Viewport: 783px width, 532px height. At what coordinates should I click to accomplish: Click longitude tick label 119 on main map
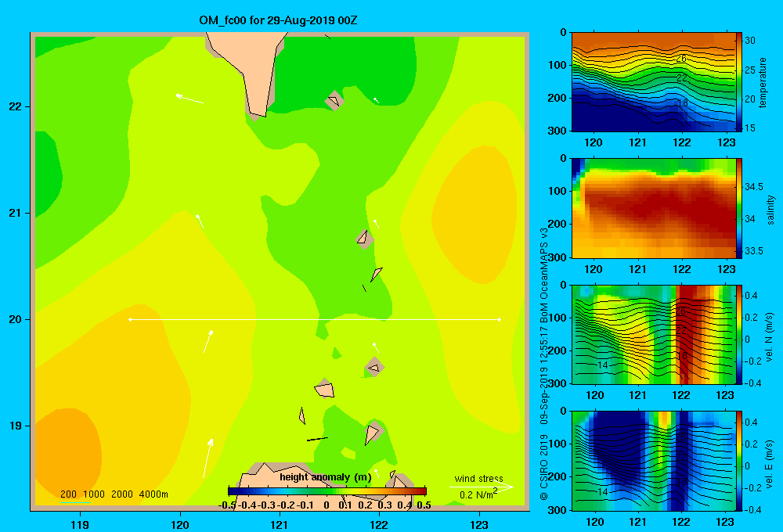pos(81,524)
